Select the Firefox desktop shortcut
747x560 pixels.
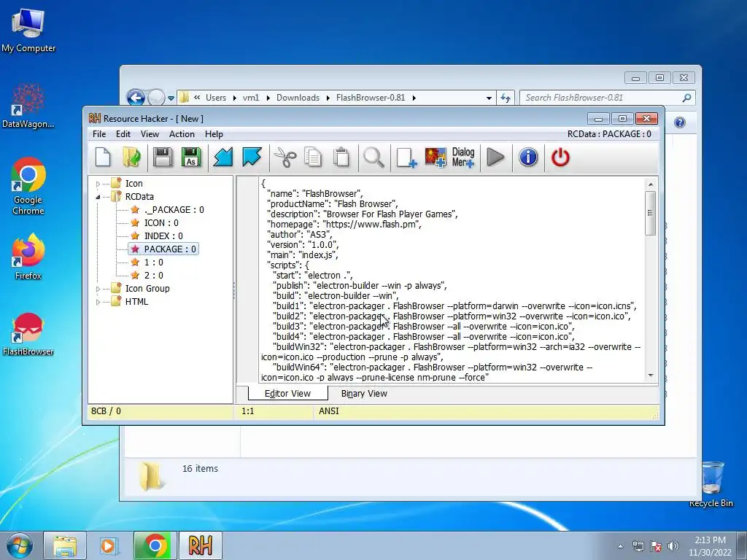[28, 256]
